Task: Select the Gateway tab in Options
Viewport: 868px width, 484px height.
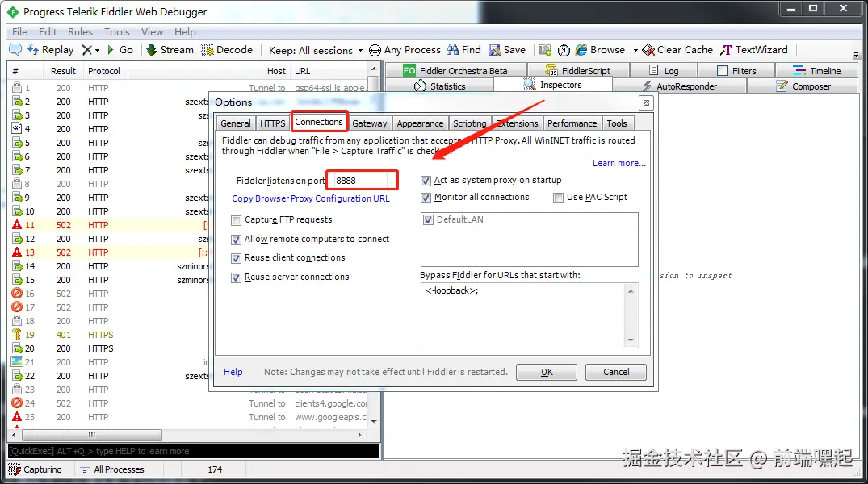Action: coord(370,123)
